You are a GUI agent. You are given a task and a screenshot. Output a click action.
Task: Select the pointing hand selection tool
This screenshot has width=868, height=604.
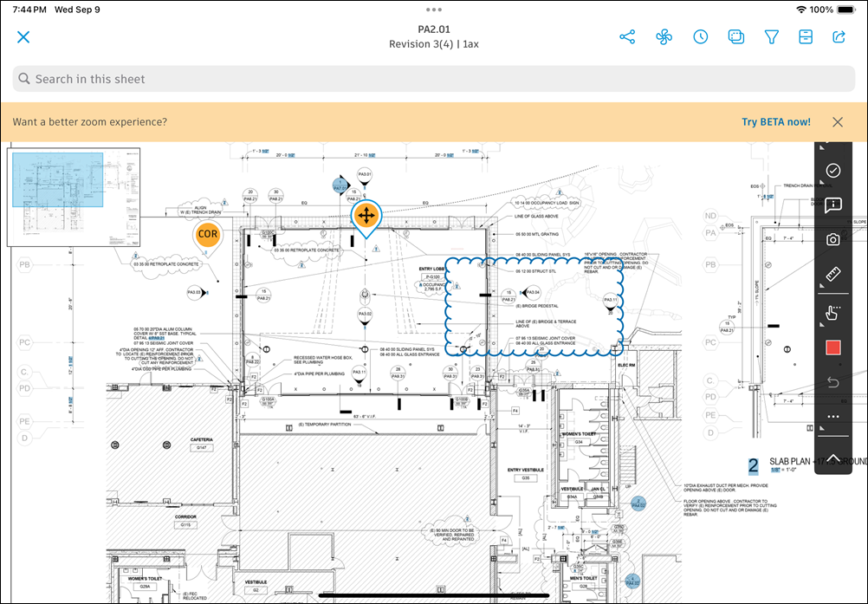pos(833,313)
